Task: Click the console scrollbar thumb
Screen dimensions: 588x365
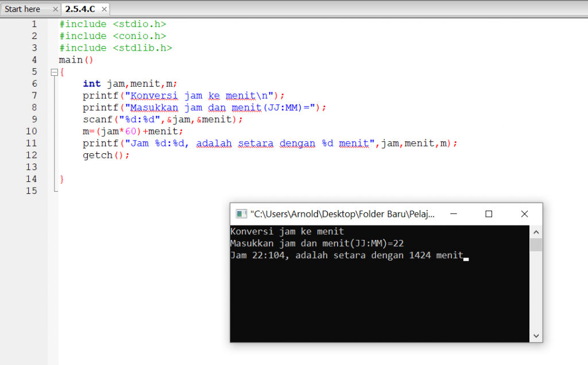Action: coord(536,245)
